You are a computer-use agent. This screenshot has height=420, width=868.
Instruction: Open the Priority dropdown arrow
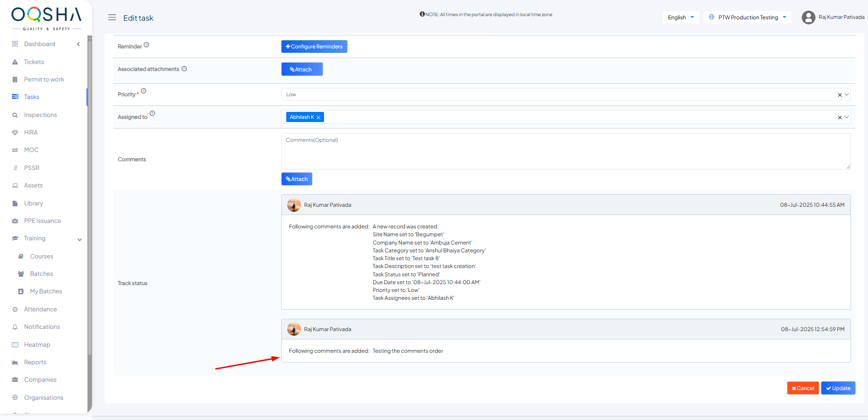click(846, 94)
